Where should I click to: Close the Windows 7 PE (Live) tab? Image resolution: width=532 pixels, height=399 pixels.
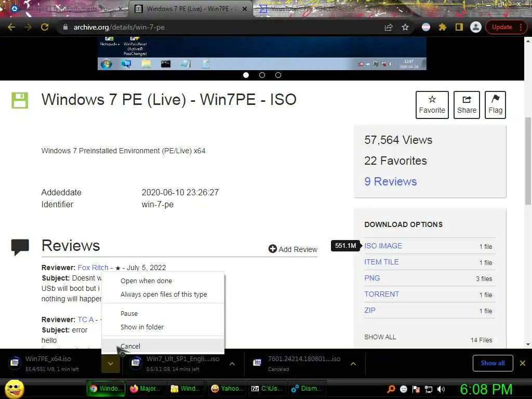tap(244, 9)
